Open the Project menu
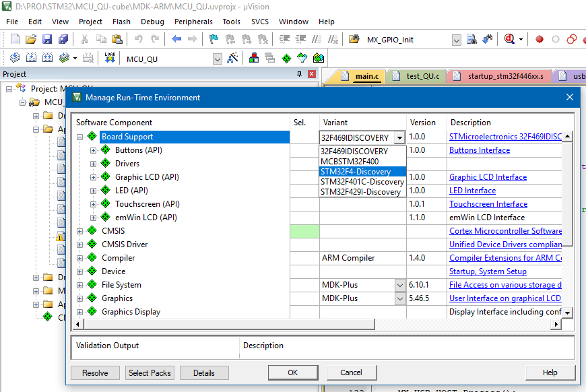This screenshot has height=392, width=586. point(90,22)
